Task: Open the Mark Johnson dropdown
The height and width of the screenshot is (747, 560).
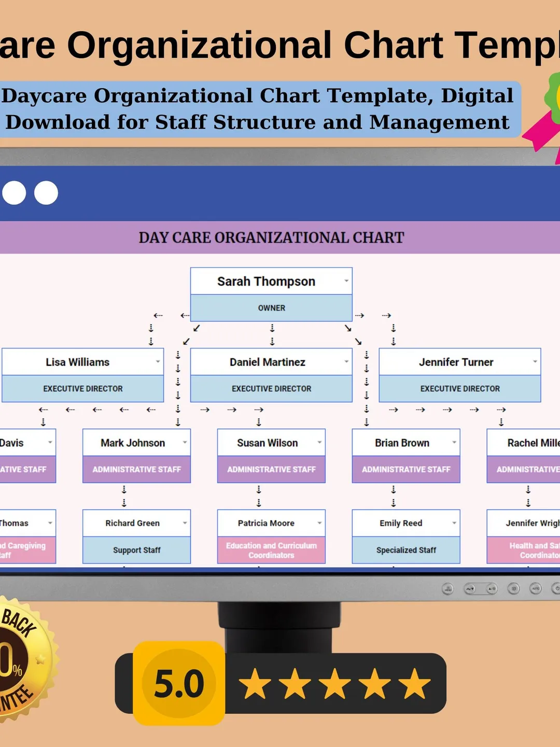Action: [x=185, y=442]
